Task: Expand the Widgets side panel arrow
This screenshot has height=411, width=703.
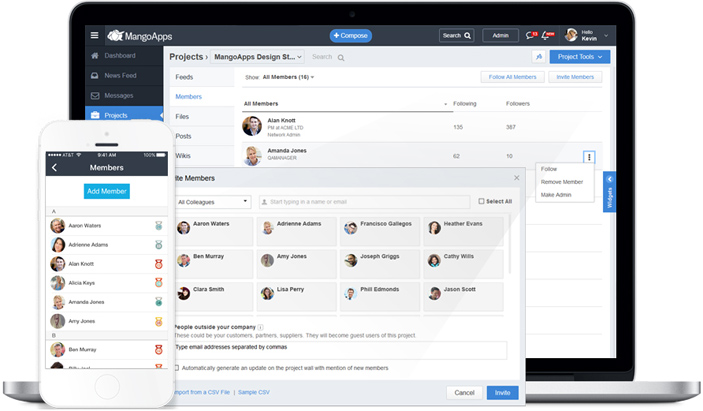Action: click(609, 179)
